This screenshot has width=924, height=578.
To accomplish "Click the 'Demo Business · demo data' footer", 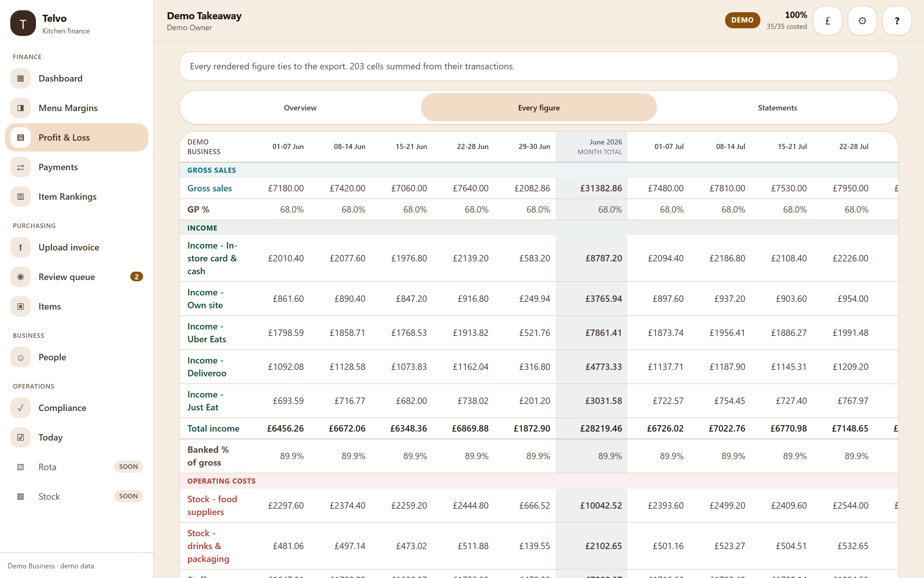I will pyautogui.click(x=51, y=566).
